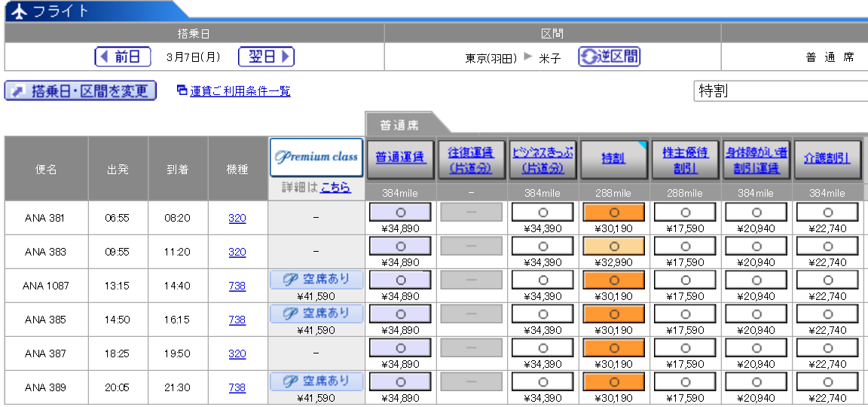Screen dimensions: 868x407
Task: Click the 出発 column header
Action: [118, 169]
